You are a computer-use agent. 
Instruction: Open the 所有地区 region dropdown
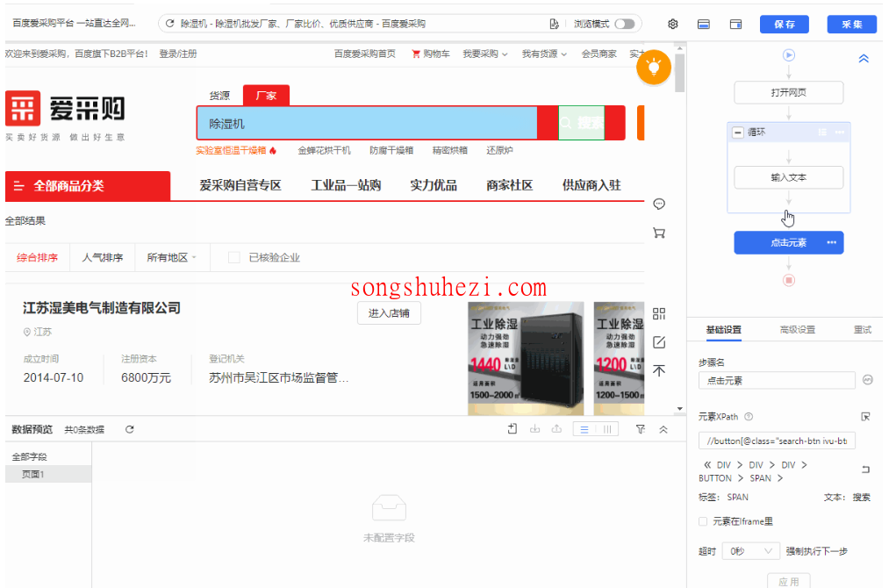click(171, 257)
